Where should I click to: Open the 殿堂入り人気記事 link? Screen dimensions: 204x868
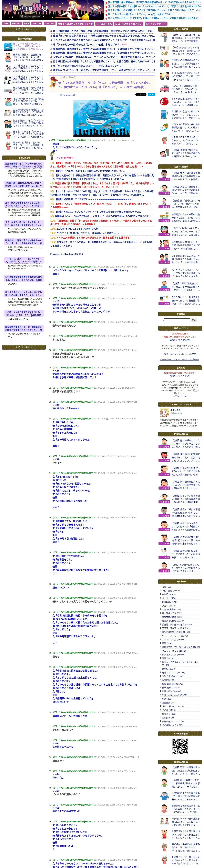coord(180,340)
